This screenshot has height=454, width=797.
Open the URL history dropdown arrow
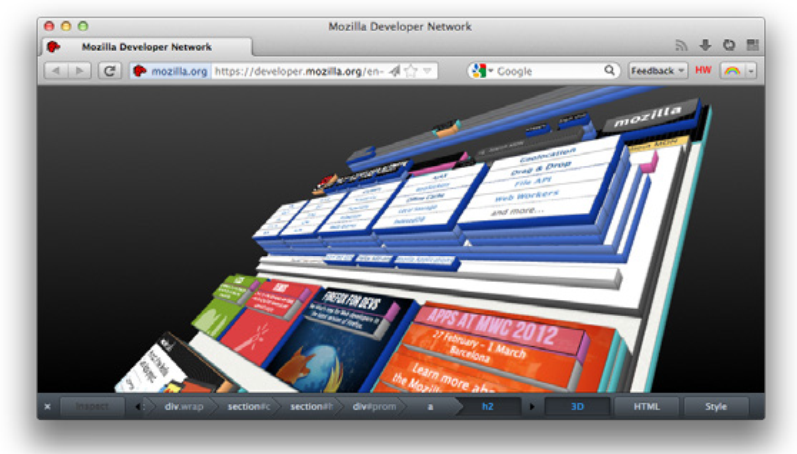pos(427,71)
